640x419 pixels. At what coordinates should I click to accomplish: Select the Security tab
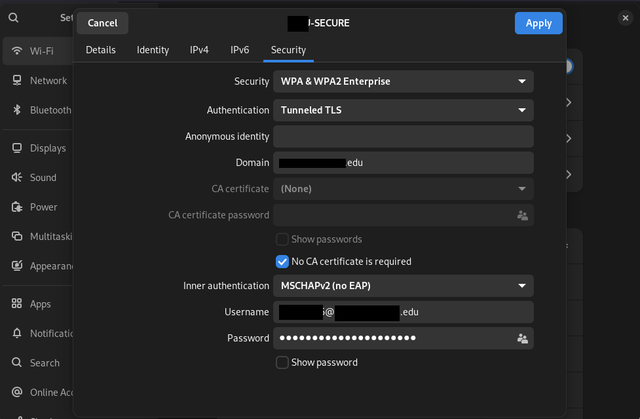289,50
